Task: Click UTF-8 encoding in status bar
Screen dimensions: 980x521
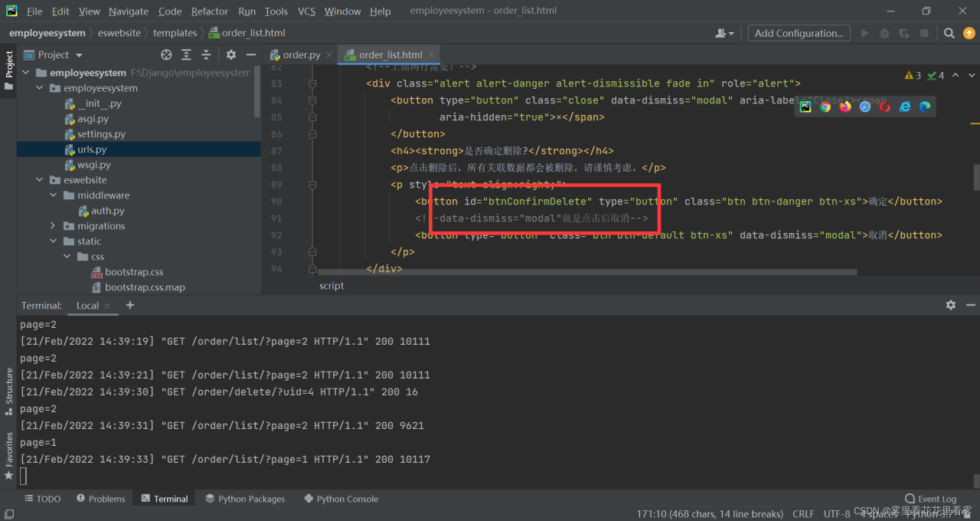Action: tap(837, 513)
